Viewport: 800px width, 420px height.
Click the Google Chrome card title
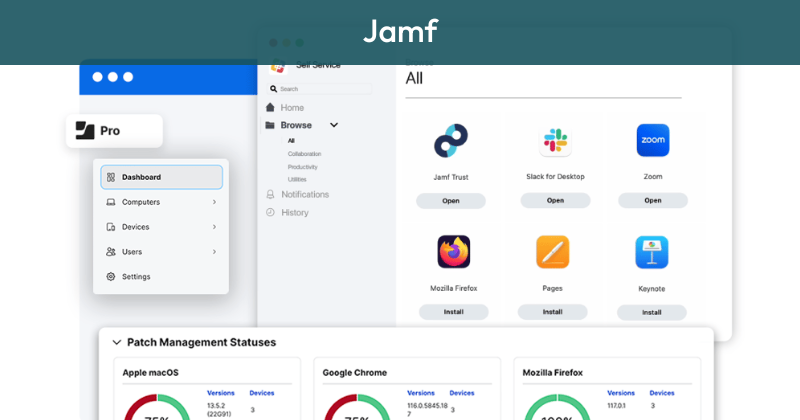click(x=355, y=373)
